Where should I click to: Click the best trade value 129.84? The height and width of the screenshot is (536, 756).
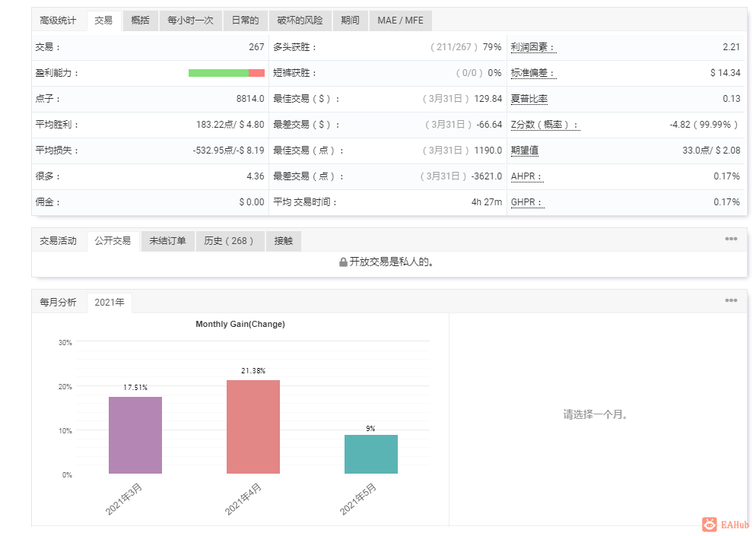pyautogui.click(x=488, y=99)
